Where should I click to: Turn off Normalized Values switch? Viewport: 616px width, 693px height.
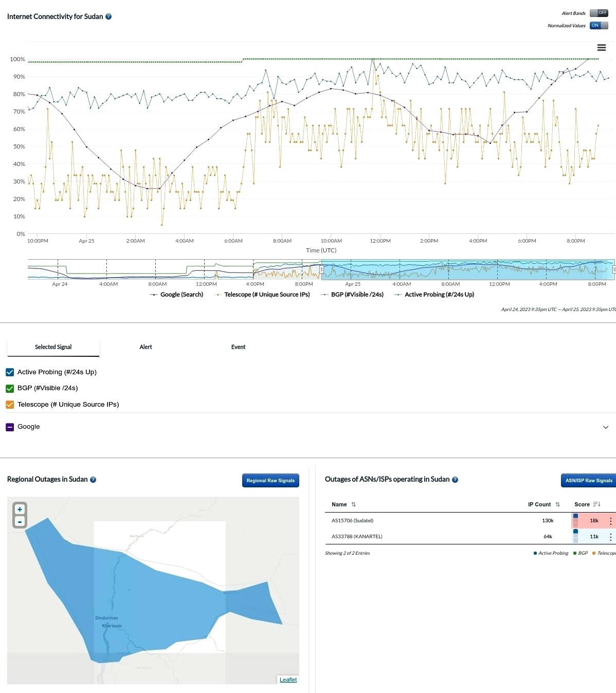coord(599,25)
